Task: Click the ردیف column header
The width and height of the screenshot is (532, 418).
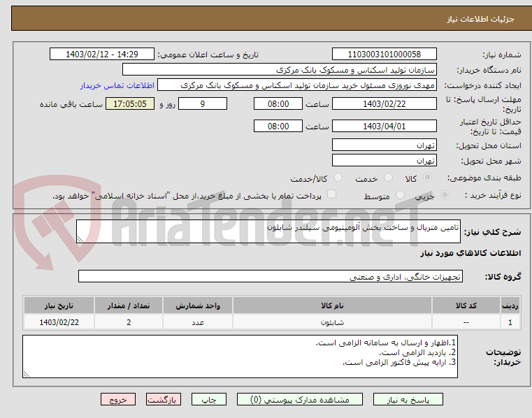Action: coord(510,305)
